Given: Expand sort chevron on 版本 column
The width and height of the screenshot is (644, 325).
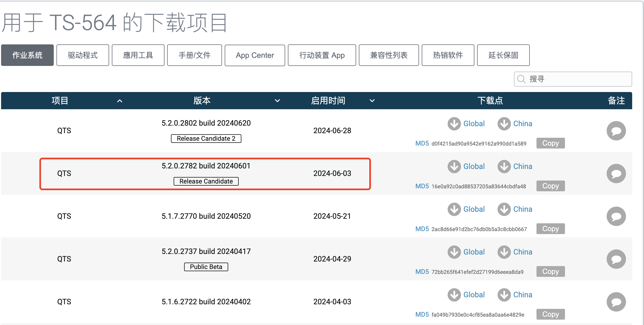Looking at the screenshot, I should pos(277,101).
